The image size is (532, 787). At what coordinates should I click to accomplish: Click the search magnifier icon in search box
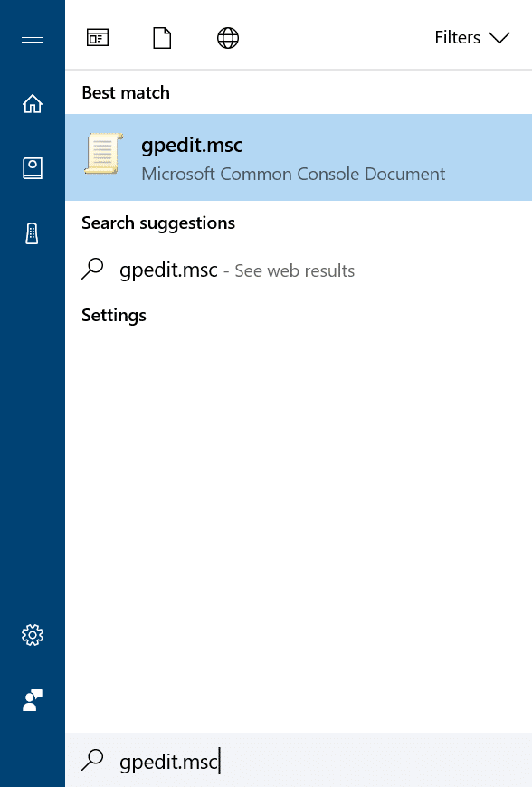(92, 759)
